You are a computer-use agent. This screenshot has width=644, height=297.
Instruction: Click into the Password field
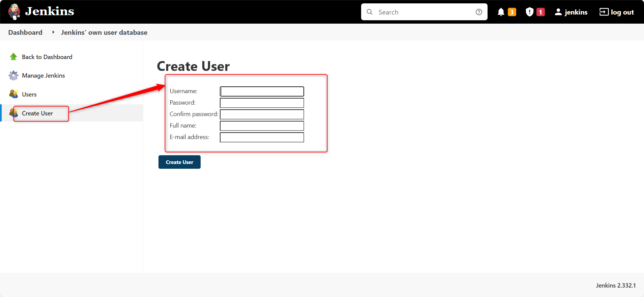click(262, 103)
